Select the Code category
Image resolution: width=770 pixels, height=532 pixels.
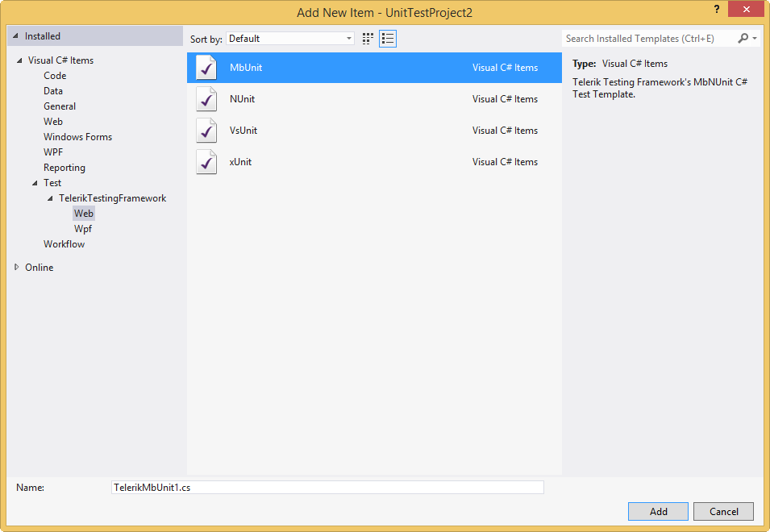(55, 76)
